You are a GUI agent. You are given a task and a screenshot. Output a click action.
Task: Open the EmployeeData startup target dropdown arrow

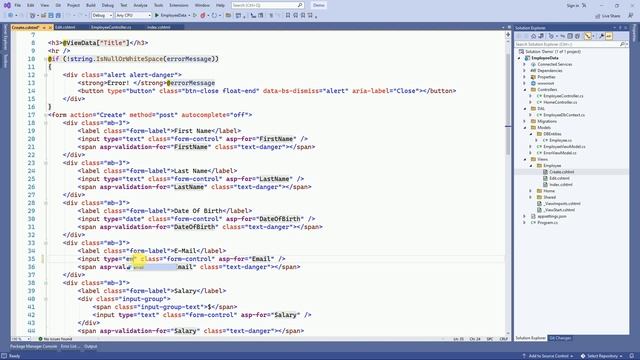[189, 15]
